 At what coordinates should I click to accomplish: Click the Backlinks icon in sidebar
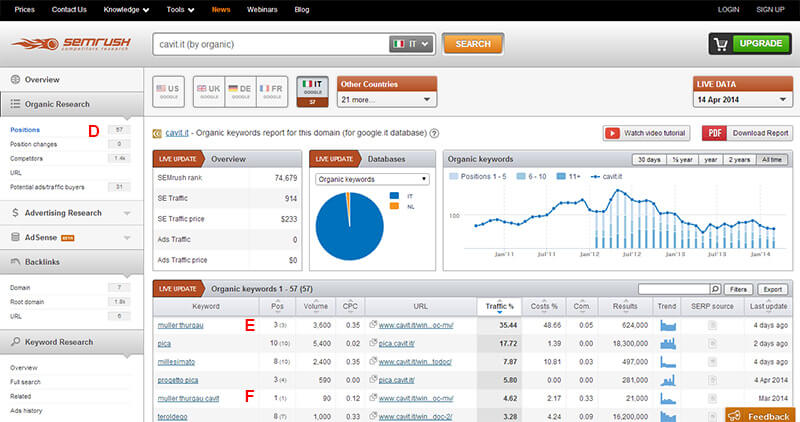click(15, 262)
